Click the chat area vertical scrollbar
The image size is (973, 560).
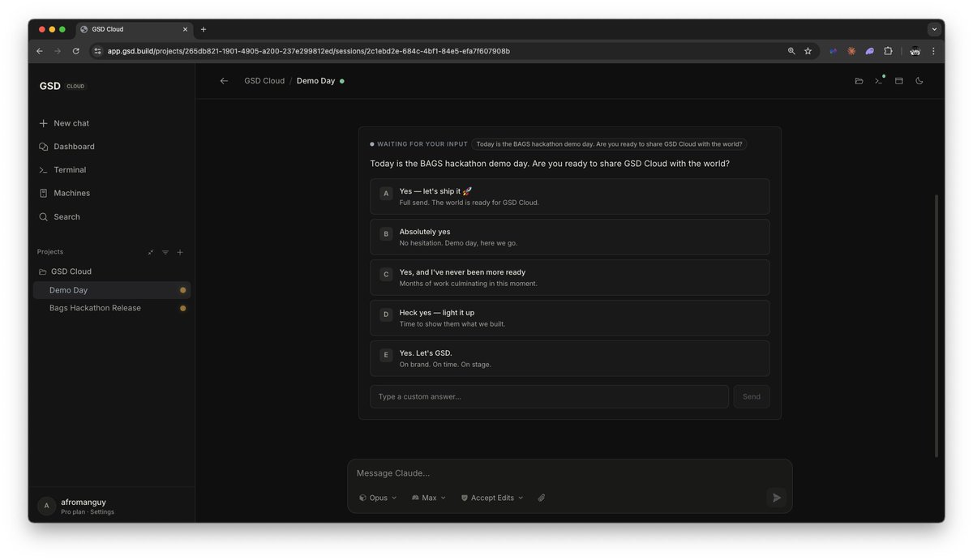click(x=936, y=324)
